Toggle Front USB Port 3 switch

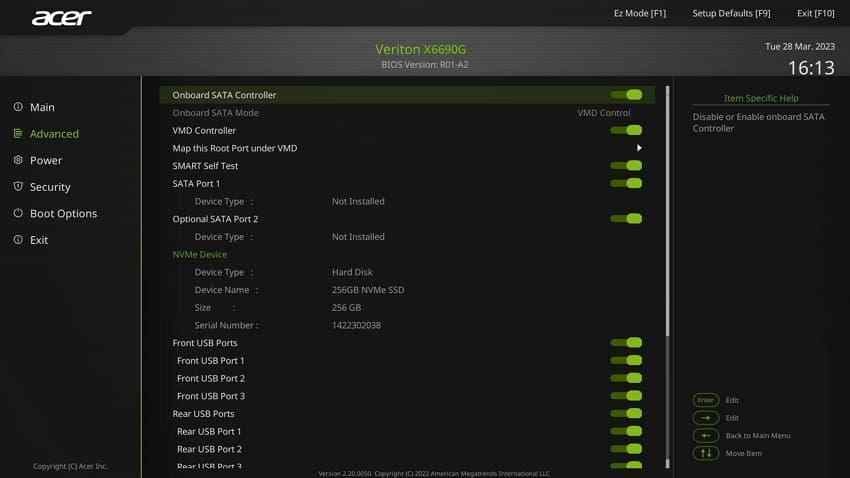626,396
